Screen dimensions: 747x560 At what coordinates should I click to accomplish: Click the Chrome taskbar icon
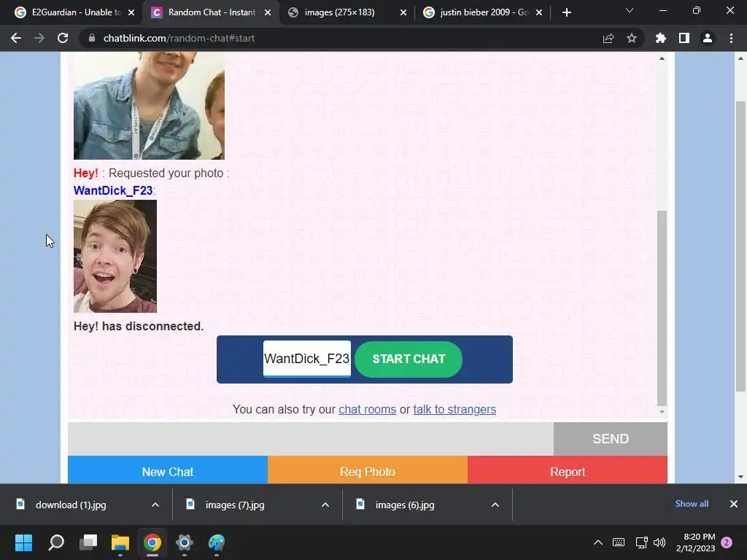152,542
